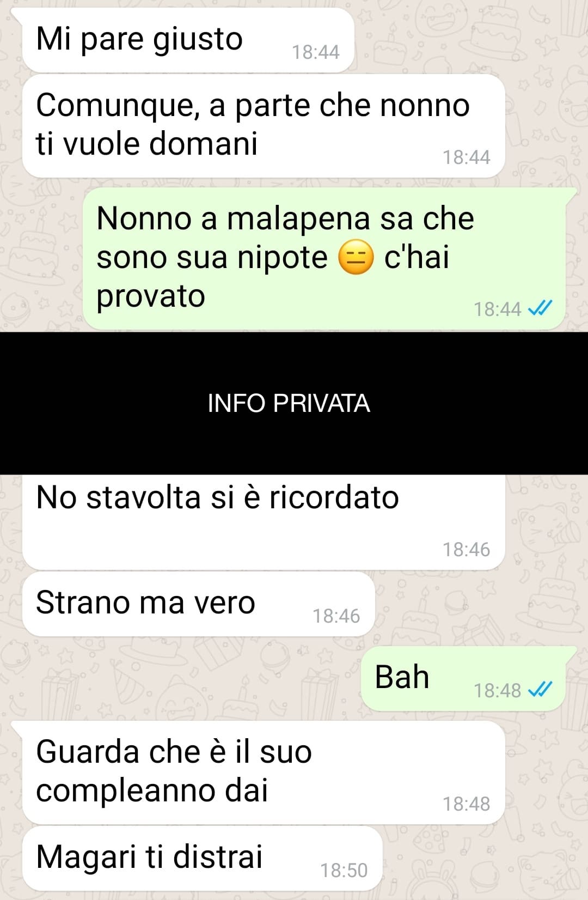Tap the word 'provato' in the green bubble
This screenshot has height=900, width=588.
(x=151, y=297)
